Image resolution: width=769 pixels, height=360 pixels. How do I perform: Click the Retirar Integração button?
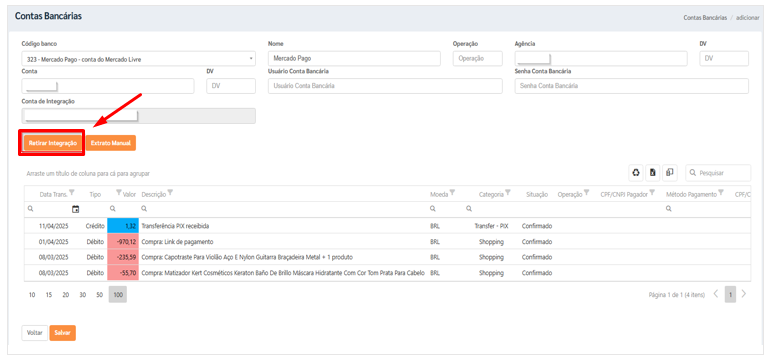(x=52, y=143)
